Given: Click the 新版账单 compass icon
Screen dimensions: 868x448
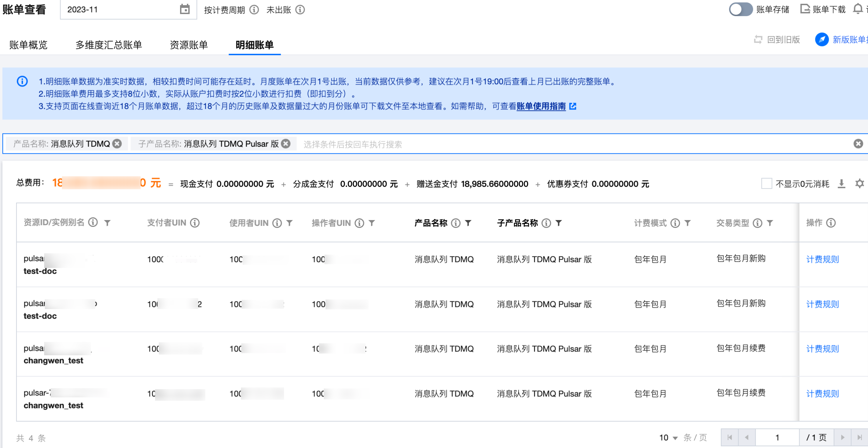Looking at the screenshot, I should (821, 40).
